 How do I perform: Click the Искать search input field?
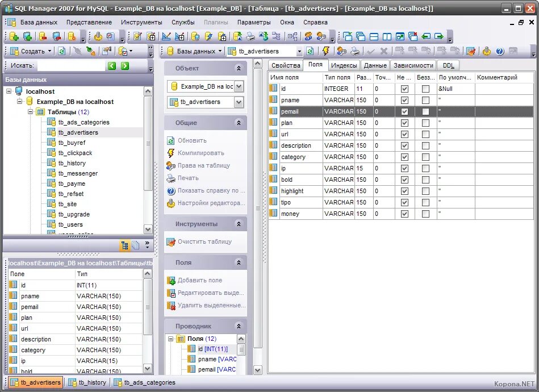pyautogui.click(x=71, y=66)
